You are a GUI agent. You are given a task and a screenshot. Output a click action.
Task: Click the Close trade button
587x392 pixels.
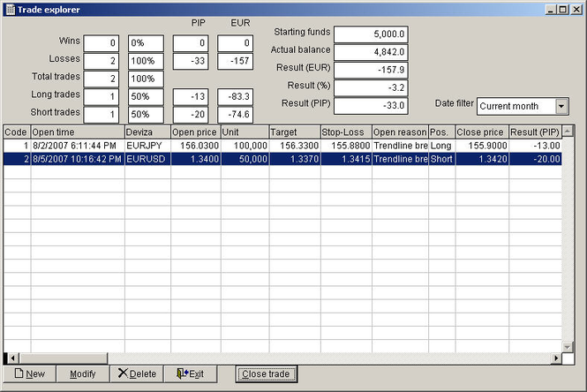[x=267, y=373]
